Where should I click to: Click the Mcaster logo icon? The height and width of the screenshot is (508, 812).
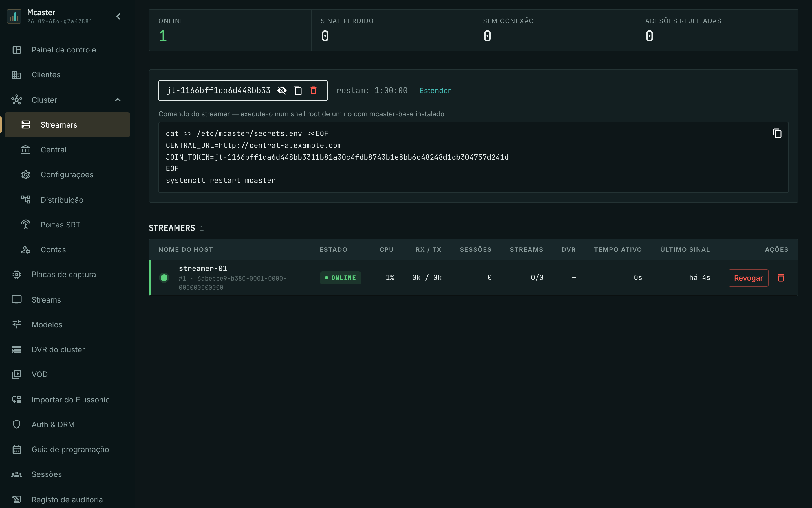click(x=14, y=16)
